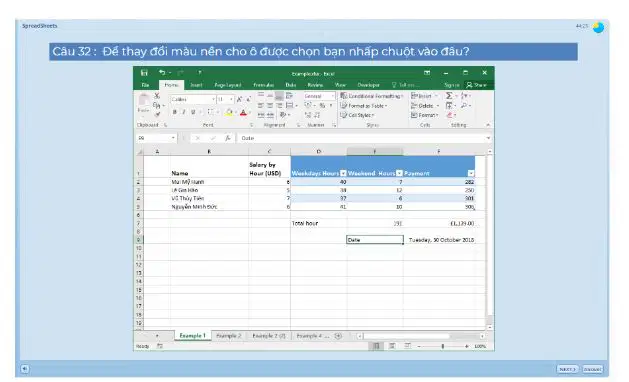Switch to Page Break Preview view
This screenshot has height=382, width=629.
point(407,346)
